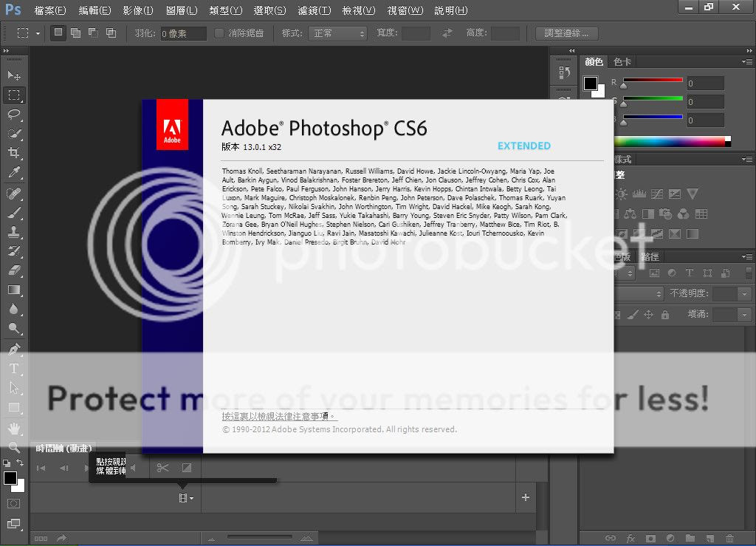Switch to the 色卡 swatches tab
The height and width of the screenshot is (546, 756).
pyautogui.click(x=622, y=62)
